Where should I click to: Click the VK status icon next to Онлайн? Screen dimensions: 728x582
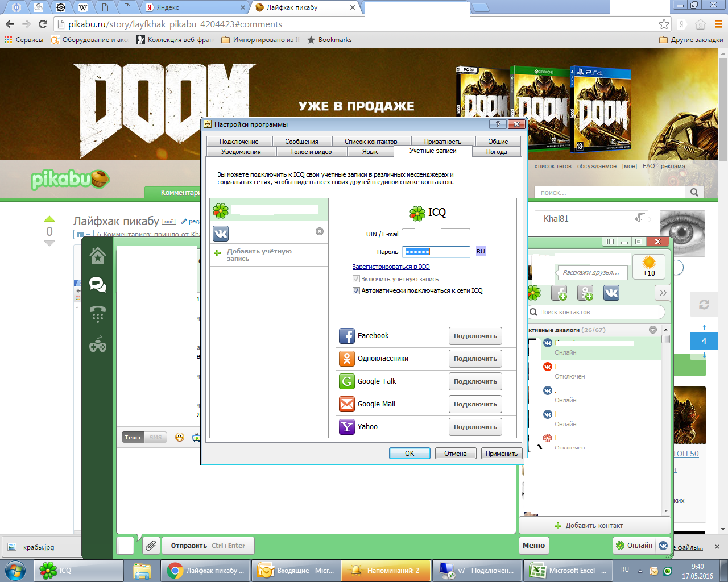click(x=663, y=546)
